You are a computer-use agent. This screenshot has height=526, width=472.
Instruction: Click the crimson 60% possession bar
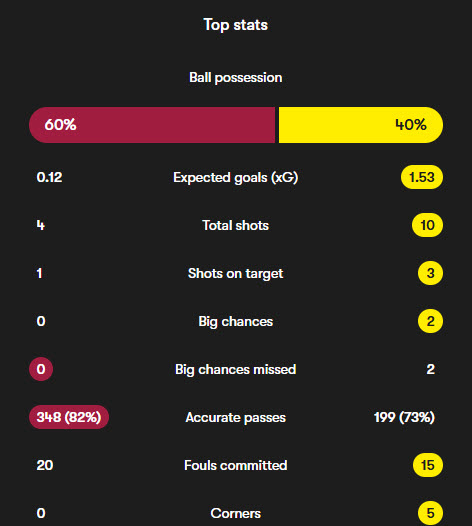tap(152, 125)
